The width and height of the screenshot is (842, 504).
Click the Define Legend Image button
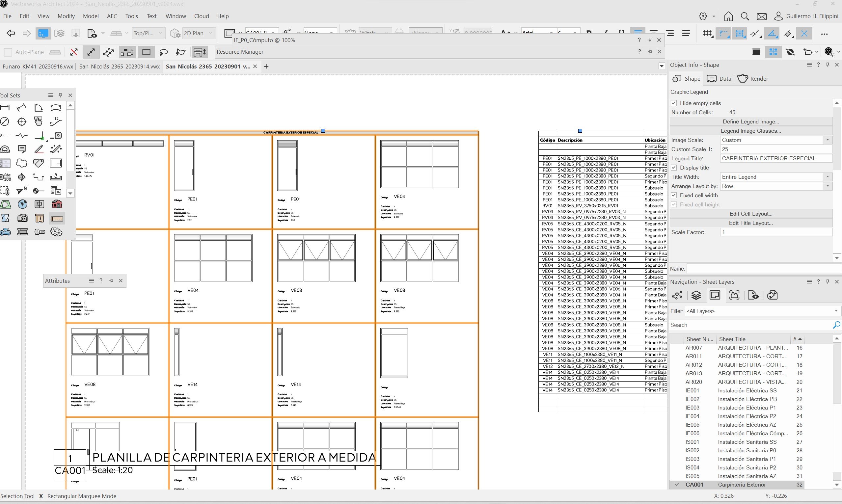coord(750,121)
